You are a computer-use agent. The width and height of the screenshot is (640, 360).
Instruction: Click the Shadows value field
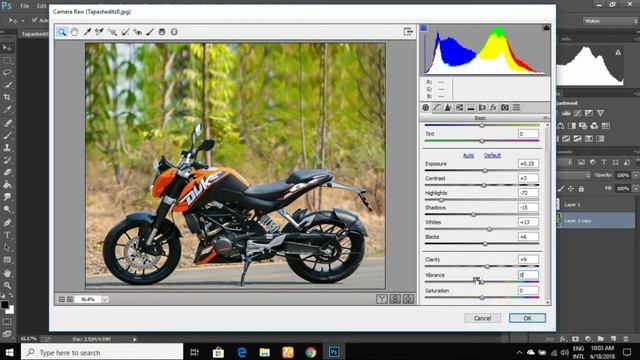(528, 207)
